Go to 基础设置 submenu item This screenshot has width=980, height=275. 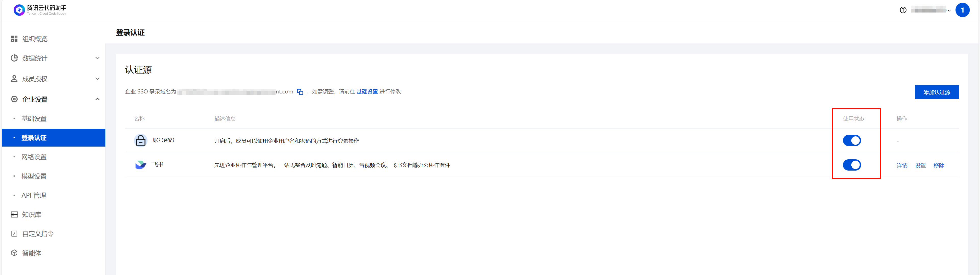(x=34, y=118)
